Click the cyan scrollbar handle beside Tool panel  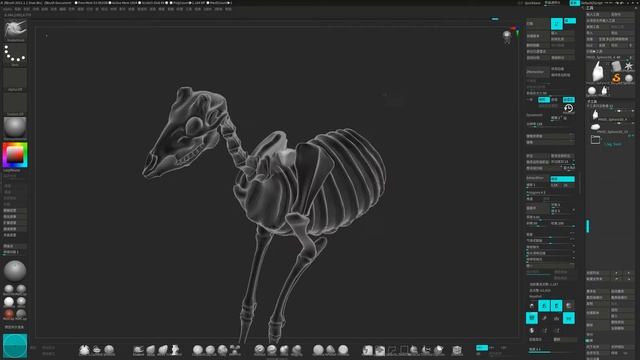coord(588,226)
